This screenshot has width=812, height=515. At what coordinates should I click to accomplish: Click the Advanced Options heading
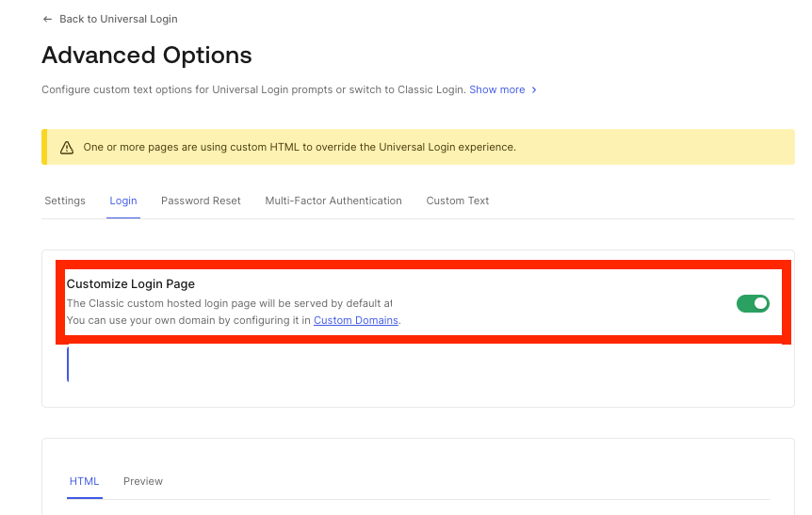(x=147, y=56)
